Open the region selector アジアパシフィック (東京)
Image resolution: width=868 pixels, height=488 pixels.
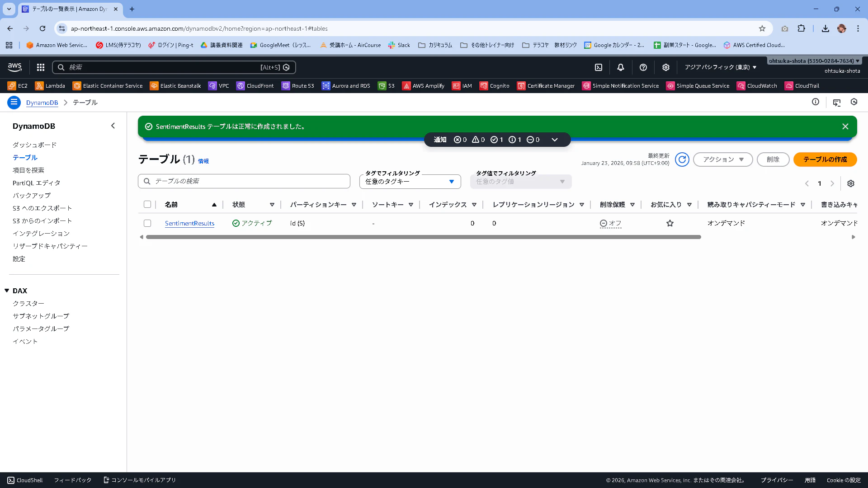pyautogui.click(x=721, y=67)
